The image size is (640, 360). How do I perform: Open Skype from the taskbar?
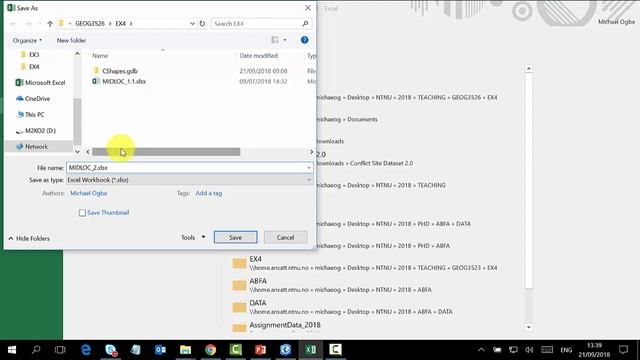(111, 350)
